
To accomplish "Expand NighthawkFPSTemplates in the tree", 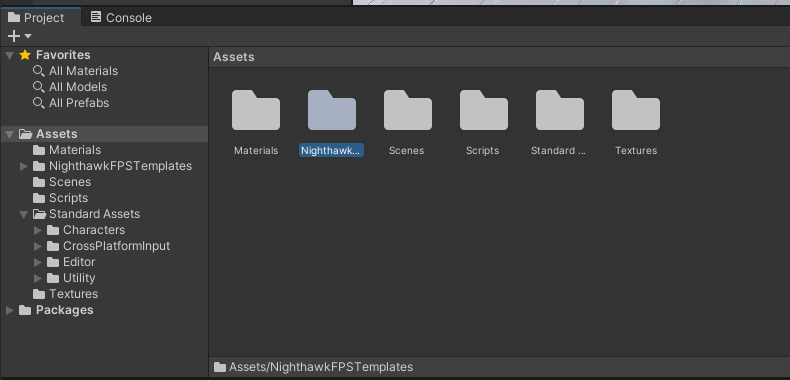I will (23, 166).
